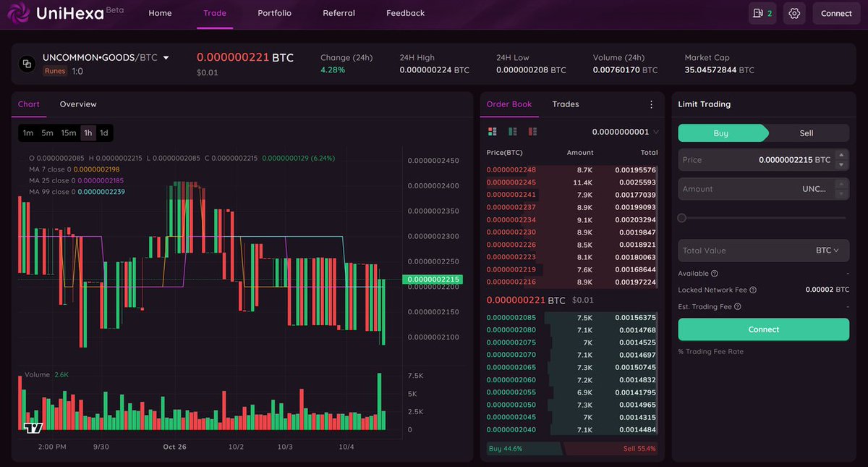Screen dimensions: 868x467
Task: Open the Portfolio page
Action: (x=275, y=13)
